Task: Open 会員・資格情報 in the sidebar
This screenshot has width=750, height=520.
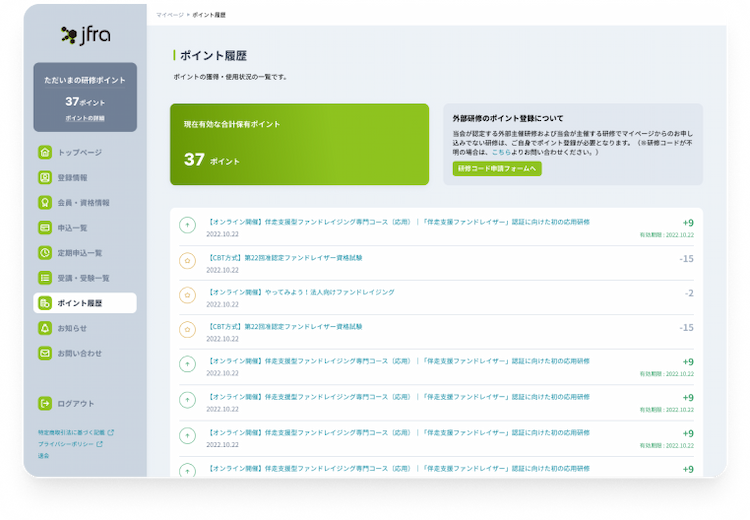Action: [x=85, y=203]
